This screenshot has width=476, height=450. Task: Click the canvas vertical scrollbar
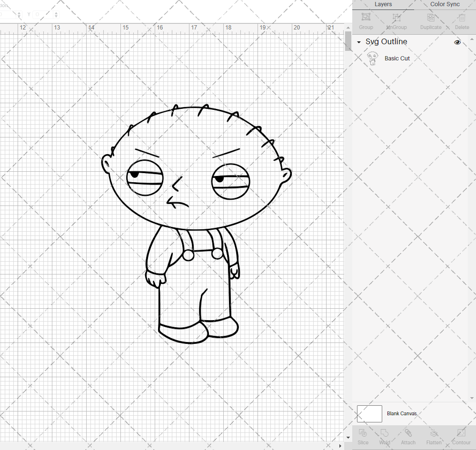tap(347, 42)
